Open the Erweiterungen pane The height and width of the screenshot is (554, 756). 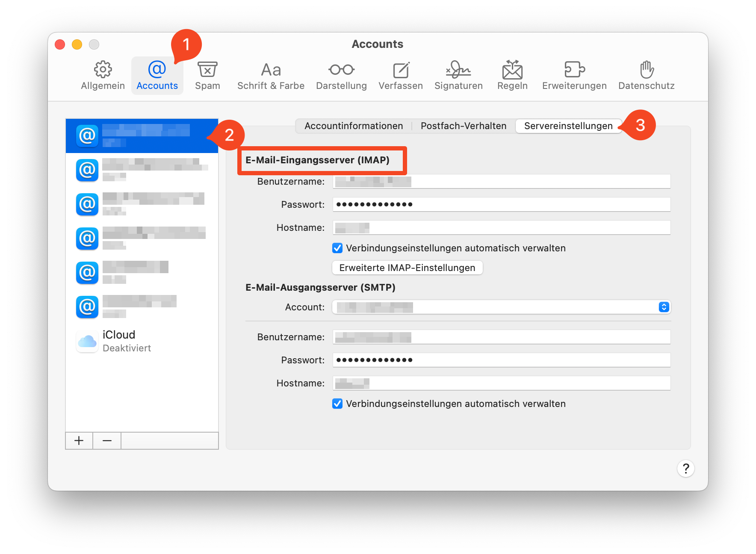[x=574, y=76]
